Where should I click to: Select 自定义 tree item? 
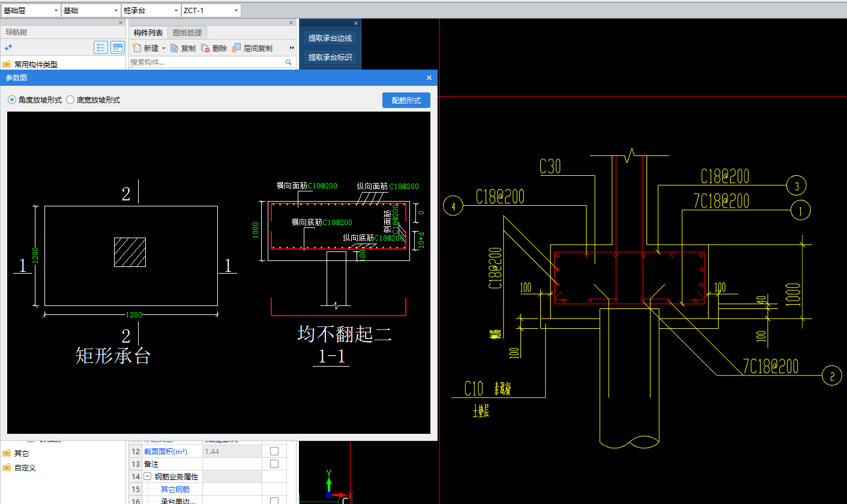(25, 467)
